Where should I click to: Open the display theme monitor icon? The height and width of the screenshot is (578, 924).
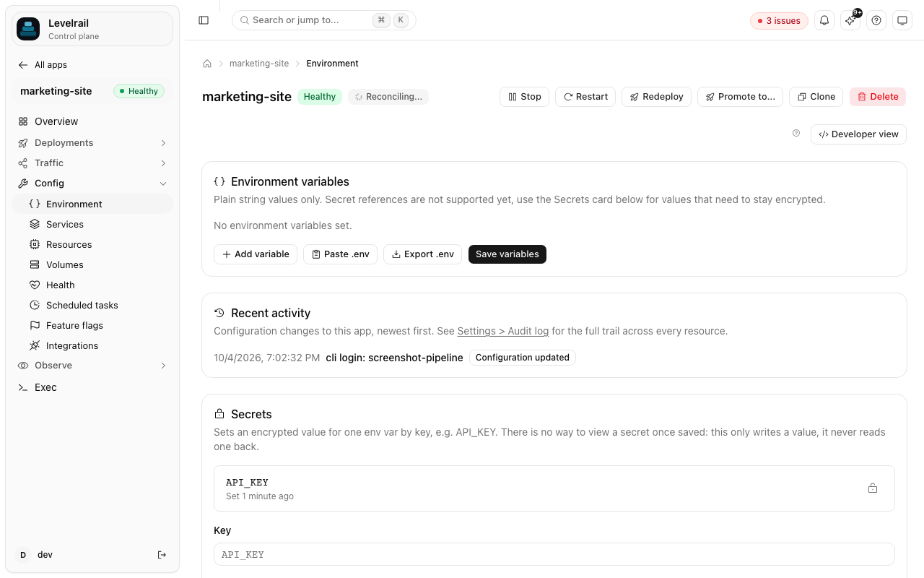click(902, 20)
